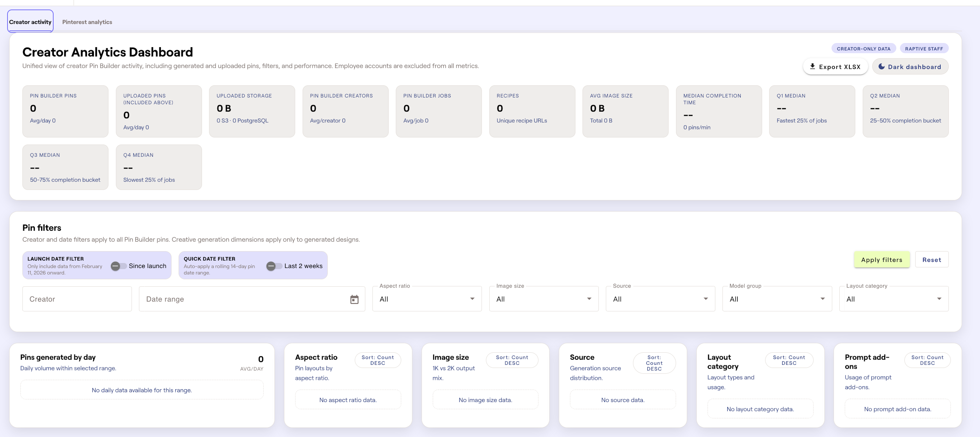Change sort on Prompt add-ons card
The image size is (980, 437).
click(928, 360)
